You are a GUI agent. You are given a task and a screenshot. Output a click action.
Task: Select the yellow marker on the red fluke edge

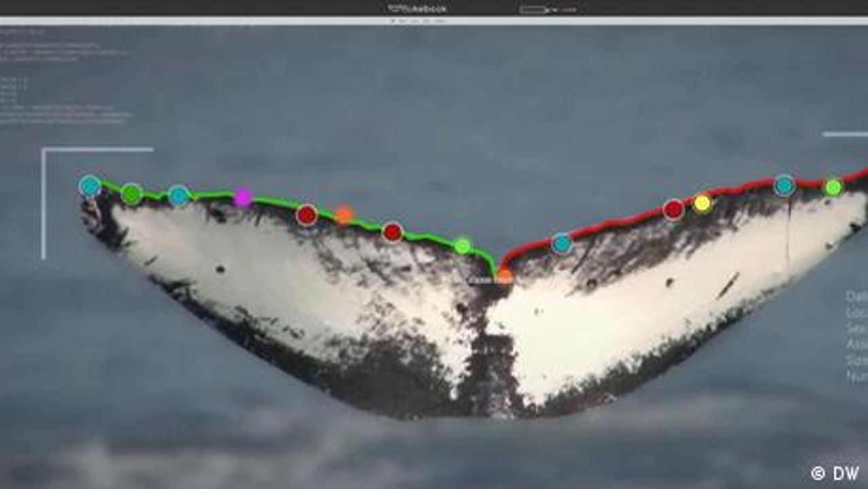tap(702, 203)
